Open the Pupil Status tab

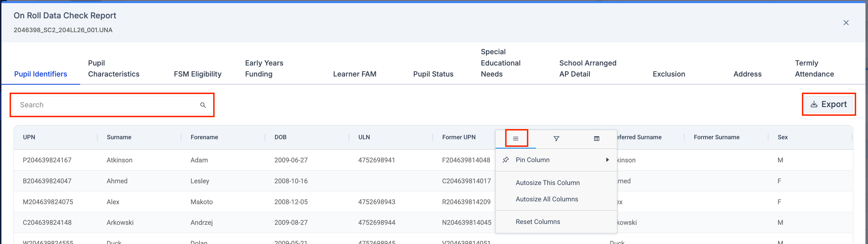pyautogui.click(x=433, y=74)
